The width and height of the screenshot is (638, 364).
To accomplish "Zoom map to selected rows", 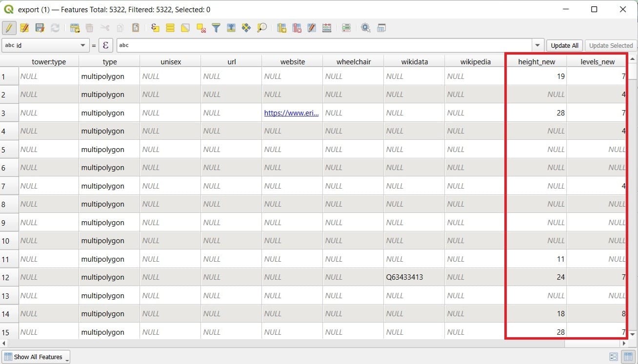I will pos(262,28).
